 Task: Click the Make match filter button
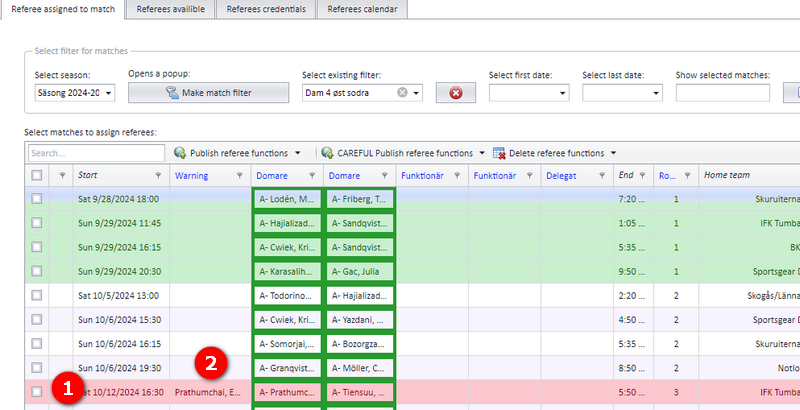point(208,93)
